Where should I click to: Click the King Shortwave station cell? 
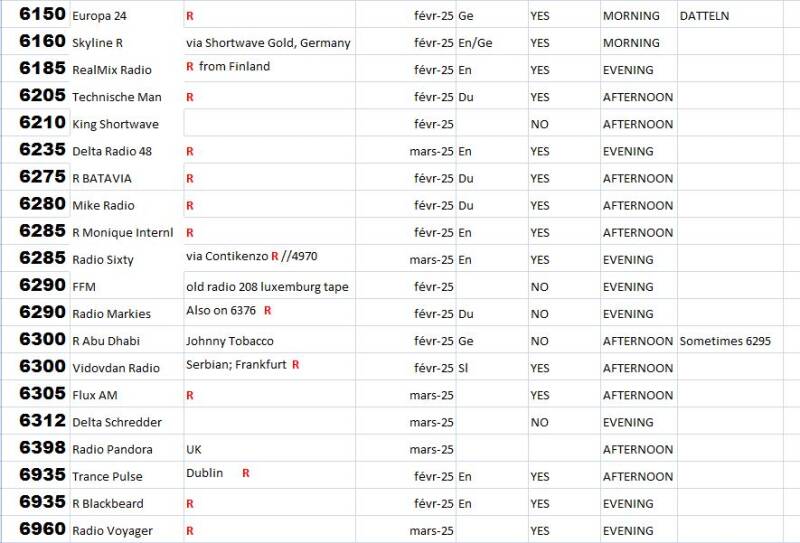tap(115, 124)
